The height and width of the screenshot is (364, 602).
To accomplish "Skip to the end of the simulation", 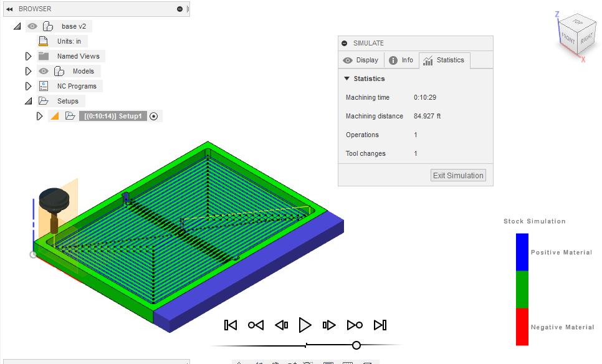I will coord(380,325).
